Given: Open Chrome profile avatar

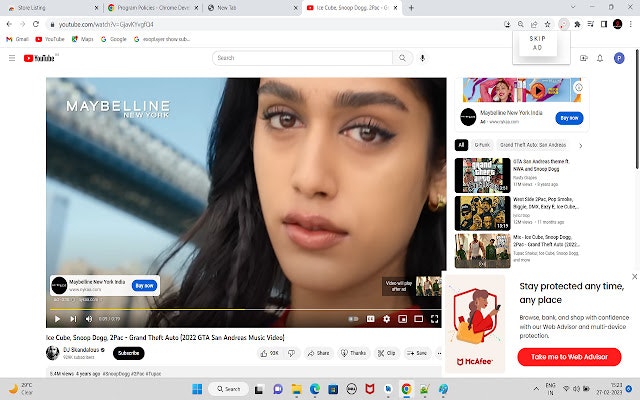Looking at the screenshot, I should pos(617,24).
